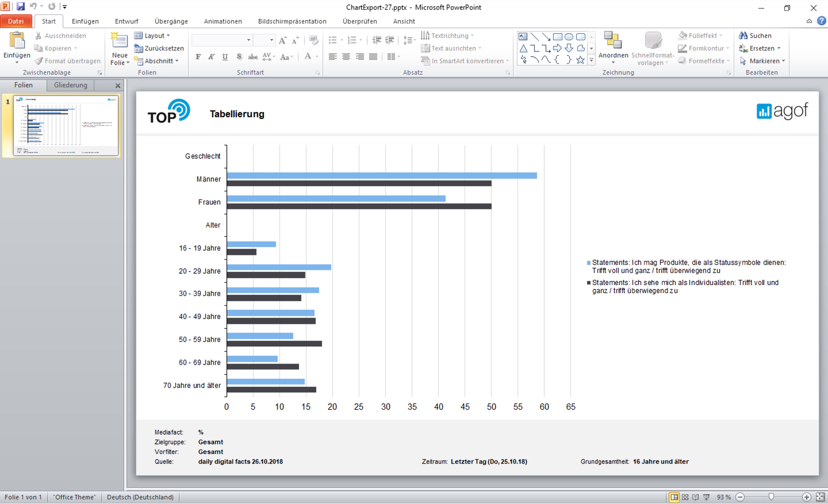Click Suchen button
828x504 pixels.
click(755, 36)
